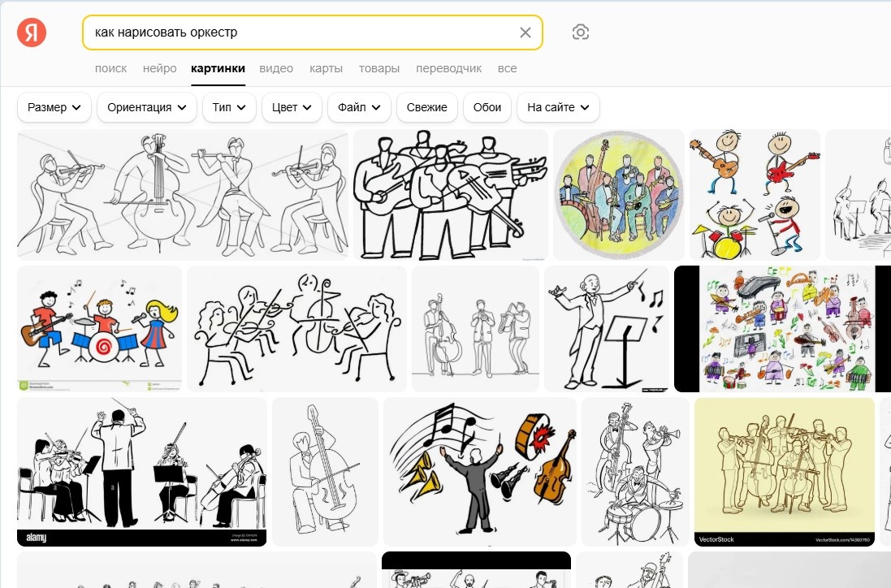Expand the Размер filter dropdown
The image size is (891, 588).
click(54, 107)
